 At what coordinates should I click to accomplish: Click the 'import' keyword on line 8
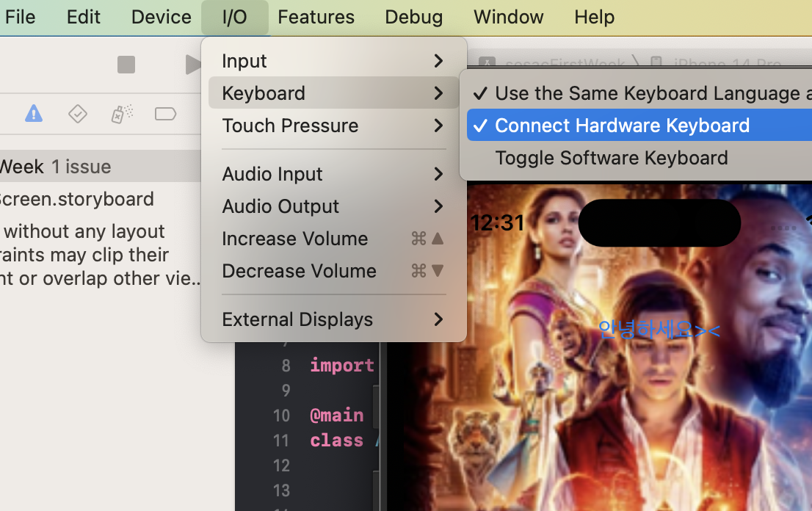pos(342,366)
